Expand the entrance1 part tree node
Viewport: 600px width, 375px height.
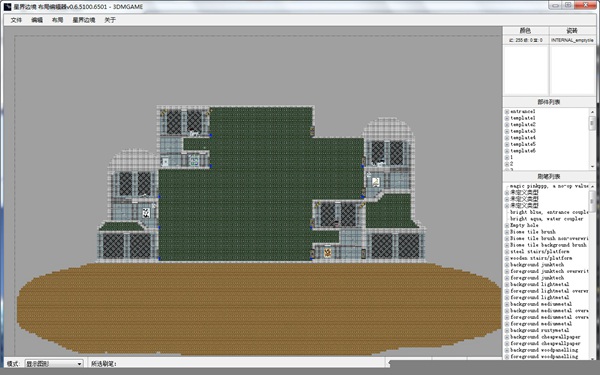coord(507,112)
